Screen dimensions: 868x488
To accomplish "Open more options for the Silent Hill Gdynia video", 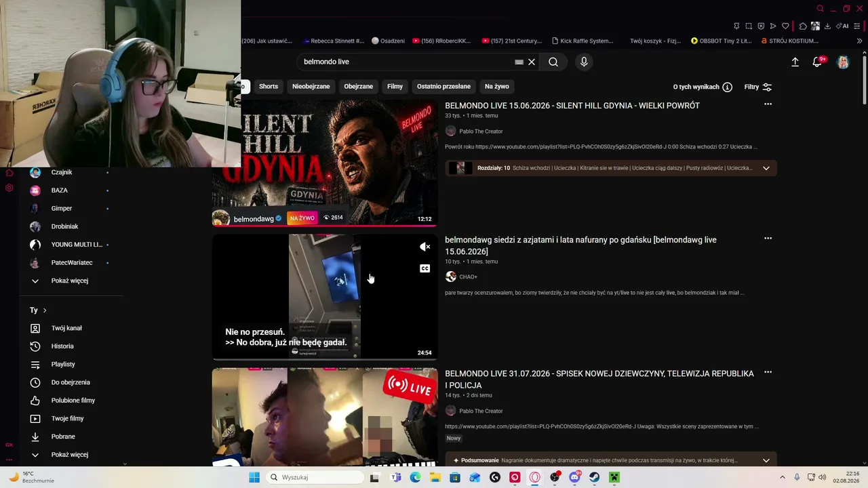I will click(768, 104).
